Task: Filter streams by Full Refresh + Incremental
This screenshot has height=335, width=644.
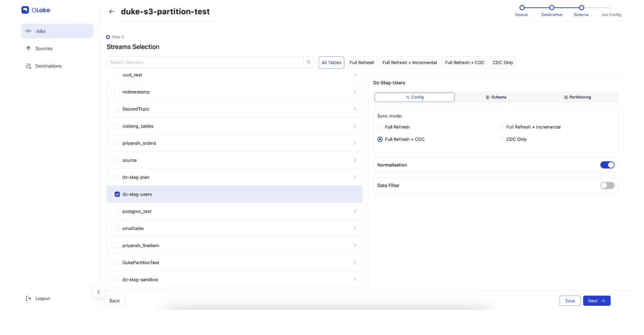Action: (x=409, y=62)
